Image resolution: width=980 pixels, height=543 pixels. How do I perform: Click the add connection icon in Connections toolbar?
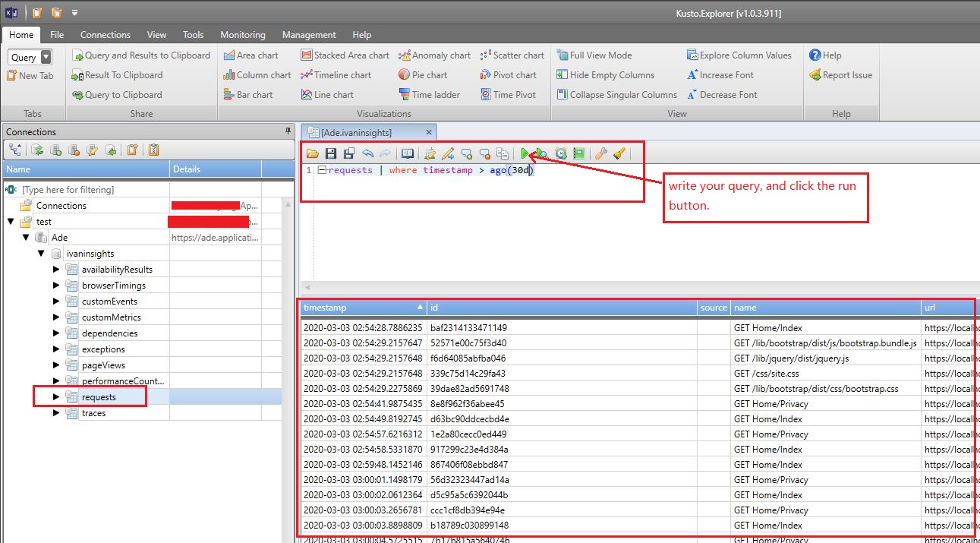tap(55, 150)
